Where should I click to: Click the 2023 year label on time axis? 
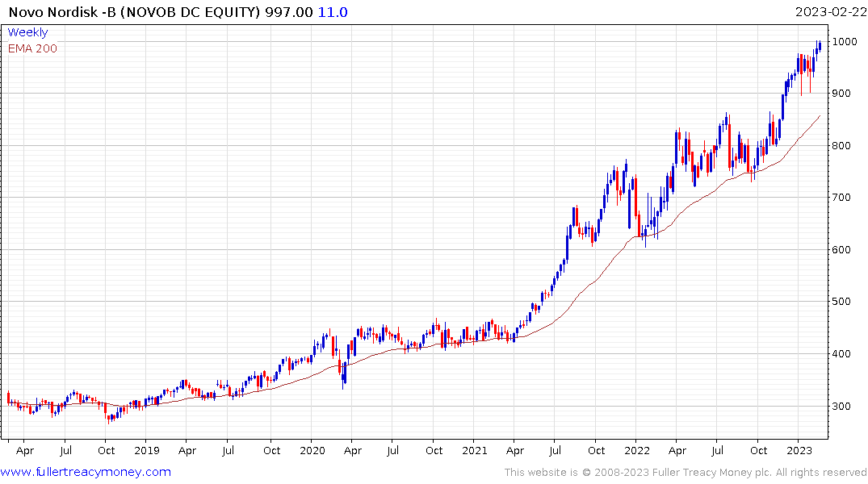pyautogui.click(x=799, y=451)
